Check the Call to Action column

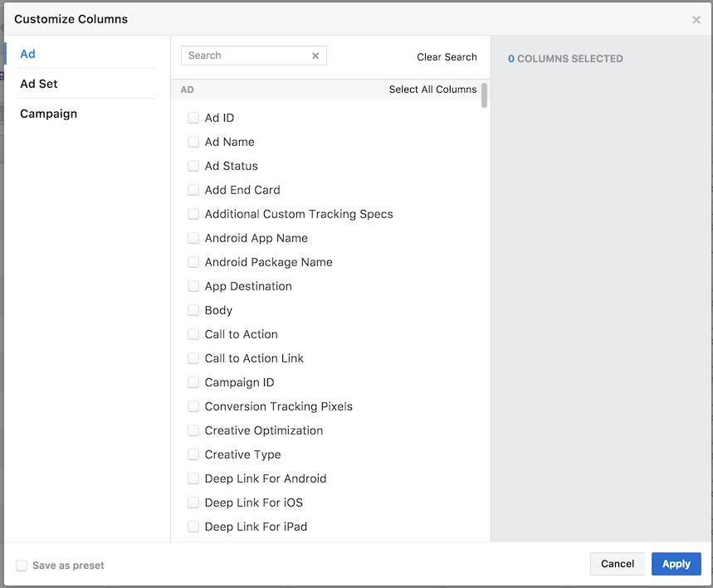(193, 334)
